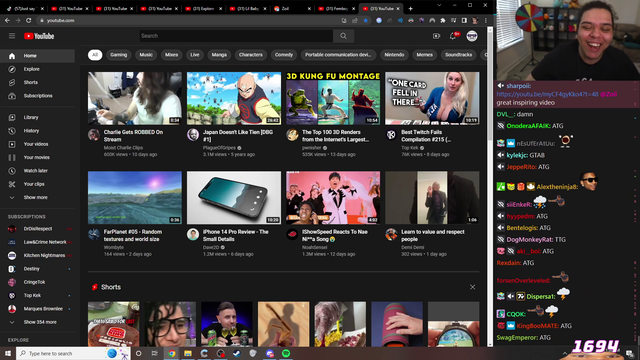Click the Windows taskbar search box
Image resolution: width=640 pixels, height=360 pixels.
[x=73, y=353]
